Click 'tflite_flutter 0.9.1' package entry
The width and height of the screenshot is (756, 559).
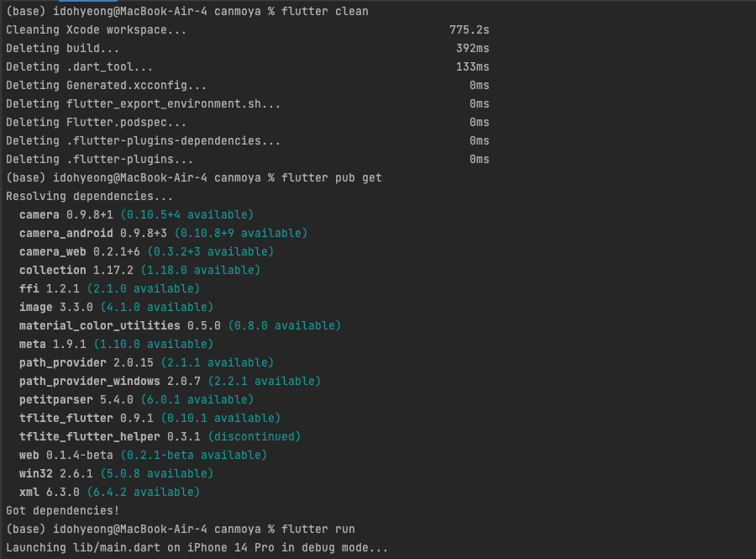click(x=87, y=418)
